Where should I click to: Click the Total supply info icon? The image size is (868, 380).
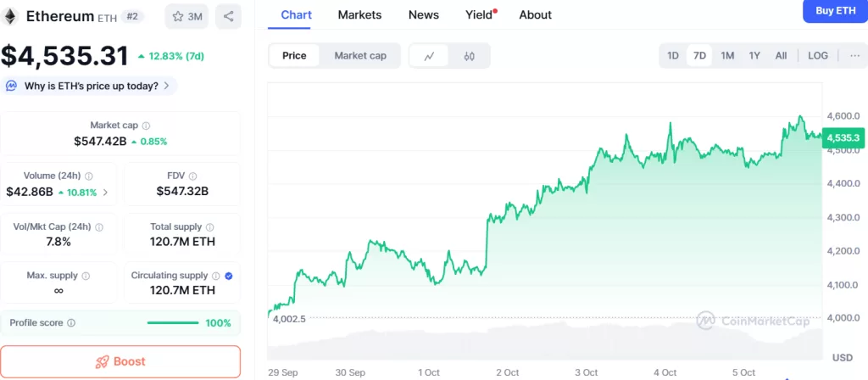click(209, 227)
